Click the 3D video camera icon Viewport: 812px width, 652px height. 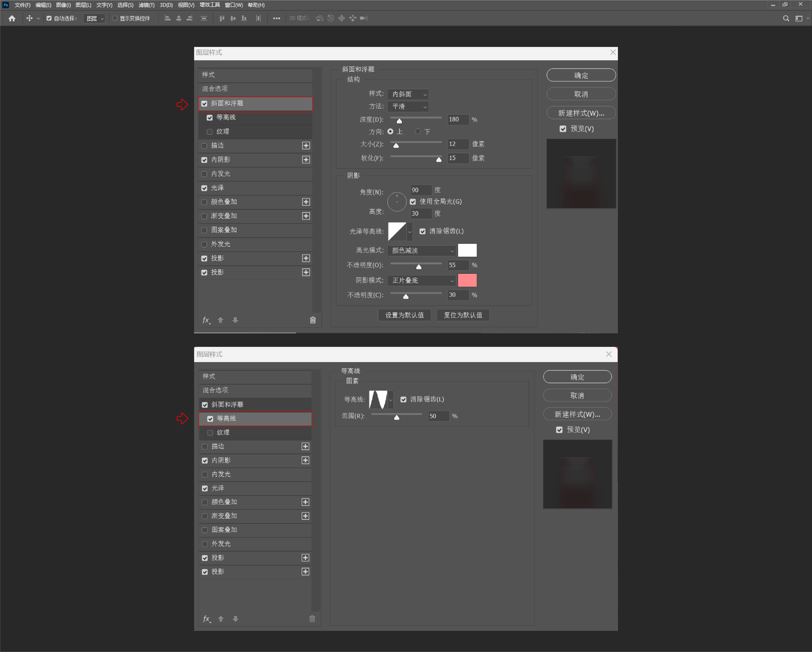[x=364, y=18]
